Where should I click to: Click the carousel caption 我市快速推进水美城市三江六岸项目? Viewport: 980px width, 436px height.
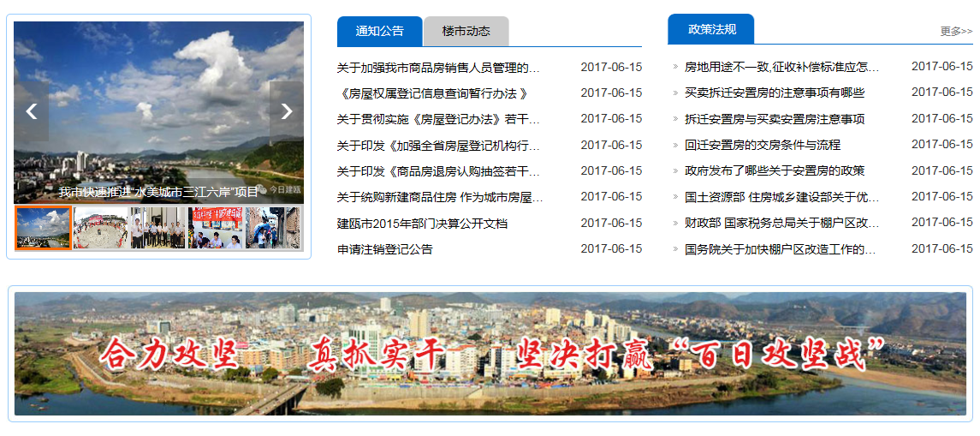[x=158, y=192]
